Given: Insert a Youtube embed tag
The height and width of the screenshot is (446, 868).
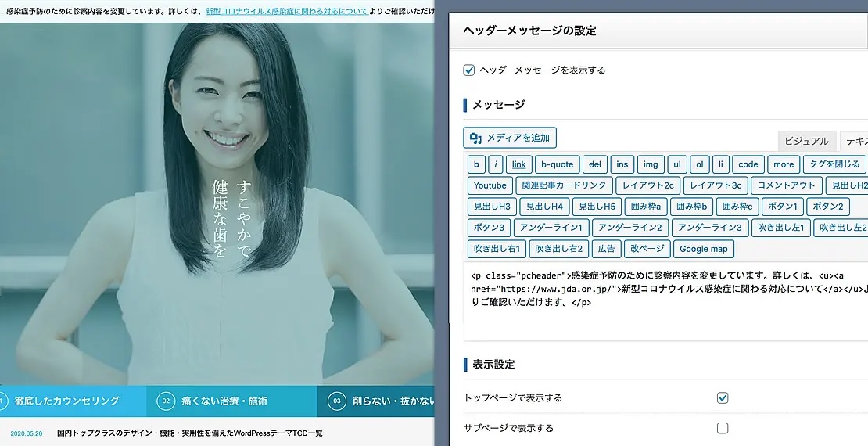Looking at the screenshot, I should 490,185.
